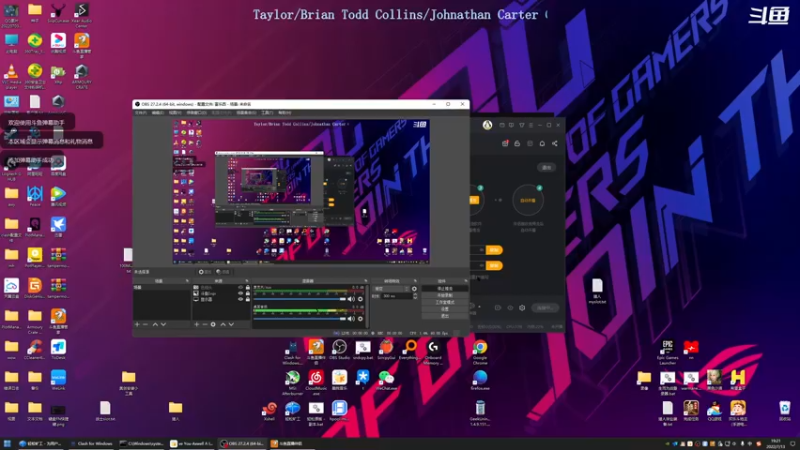Adjust second mixer channel volume slider
The width and height of the screenshot is (800, 450).
pyautogui.click(x=300, y=319)
